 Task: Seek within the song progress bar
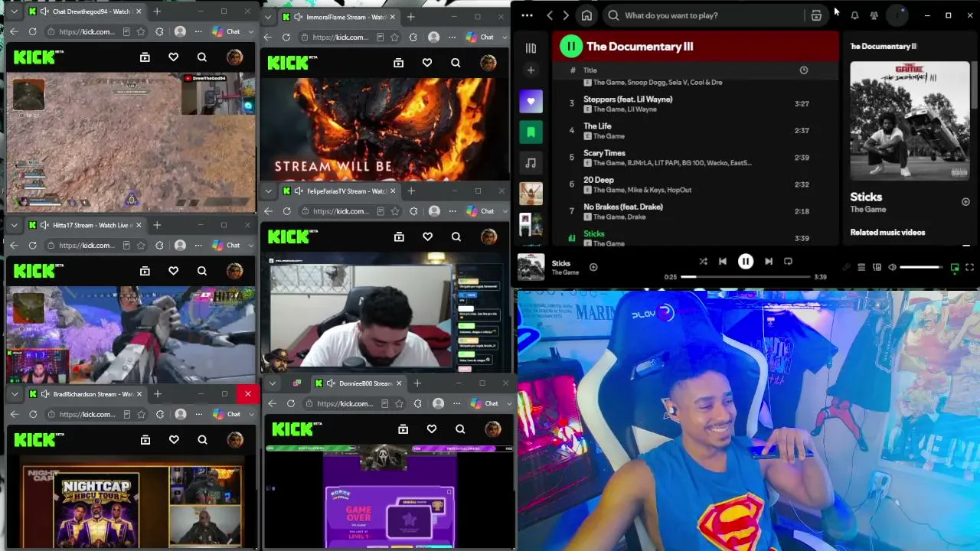pos(746,277)
